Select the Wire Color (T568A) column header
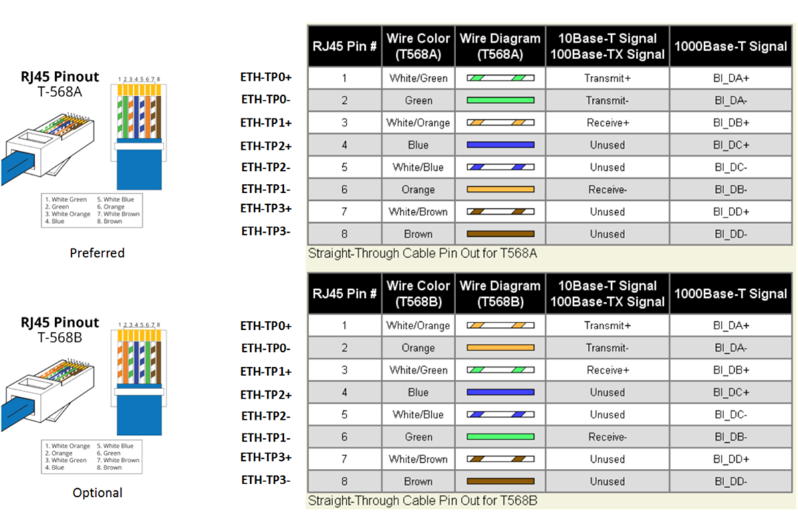This screenshot has height=532, width=798. (x=418, y=47)
